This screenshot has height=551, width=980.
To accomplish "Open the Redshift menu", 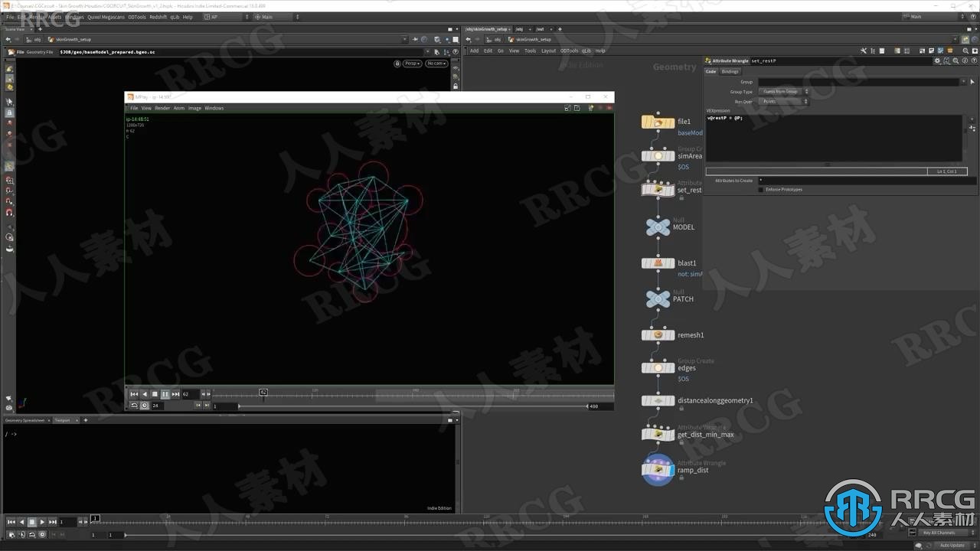I will [x=158, y=17].
